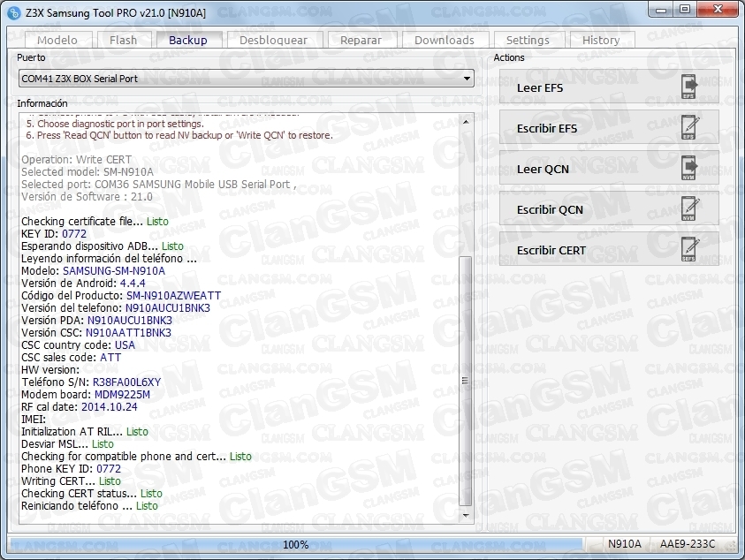Click the 'Desviar MSL' log line
Screen dimensions: 745x560
67,443
